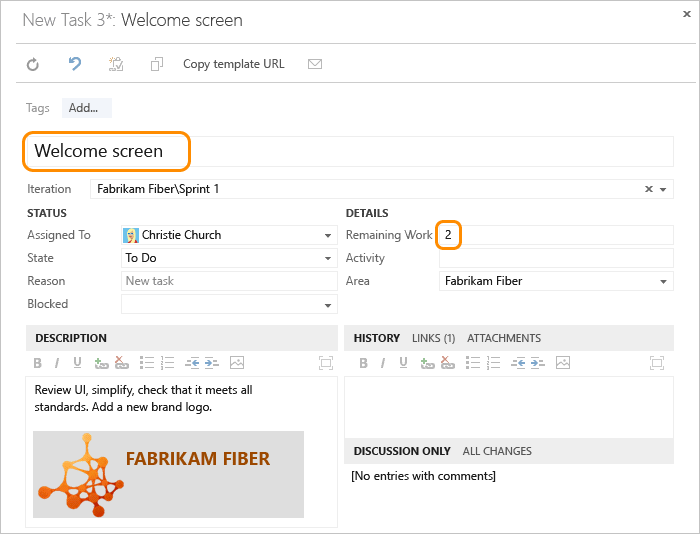Click the blue undo changes icon
700x534 pixels.
tap(75, 64)
